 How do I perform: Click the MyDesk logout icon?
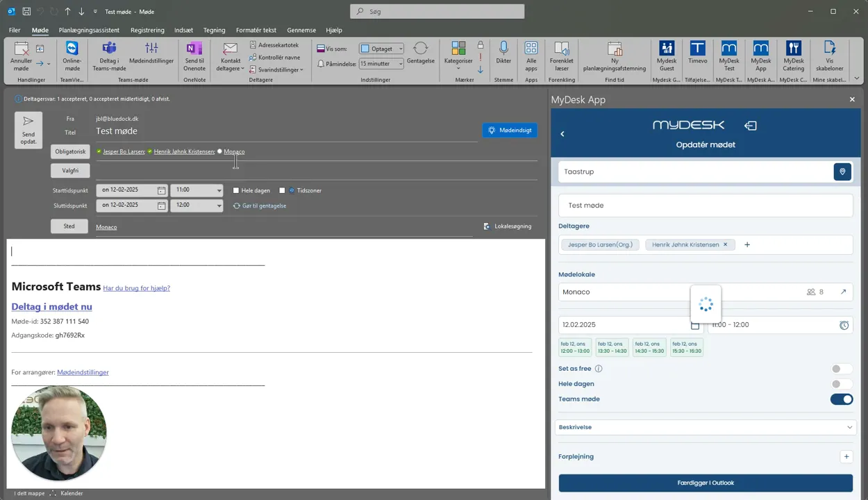pyautogui.click(x=750, y=126)
